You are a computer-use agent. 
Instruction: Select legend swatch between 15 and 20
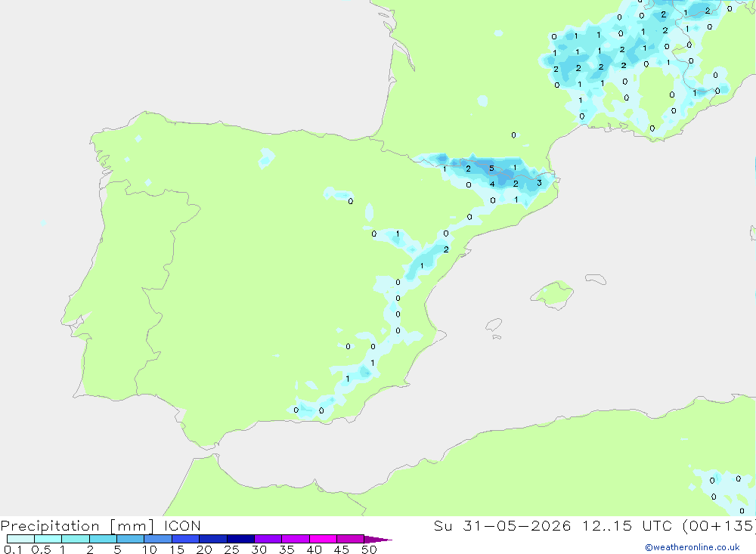point(185,539)
